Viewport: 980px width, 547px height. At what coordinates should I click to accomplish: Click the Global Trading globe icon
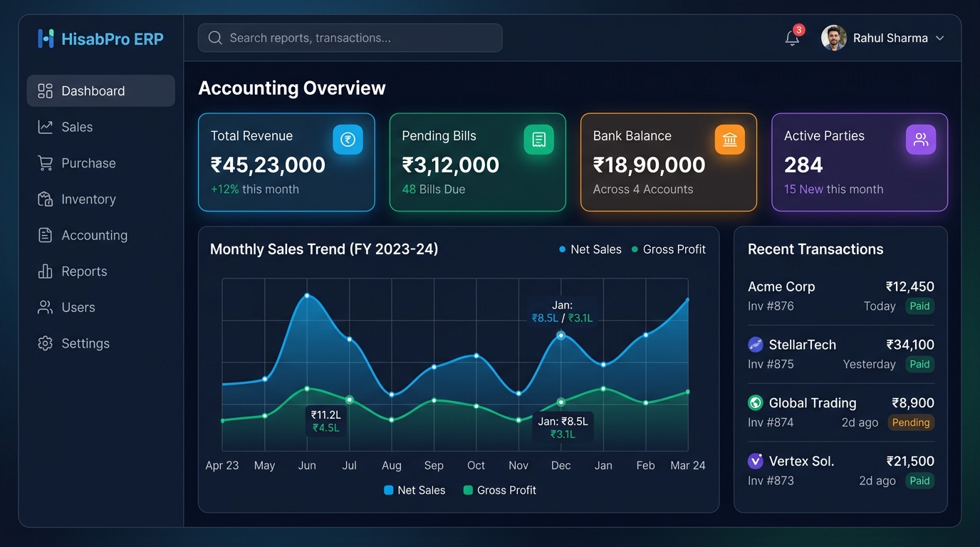point(756,403)
